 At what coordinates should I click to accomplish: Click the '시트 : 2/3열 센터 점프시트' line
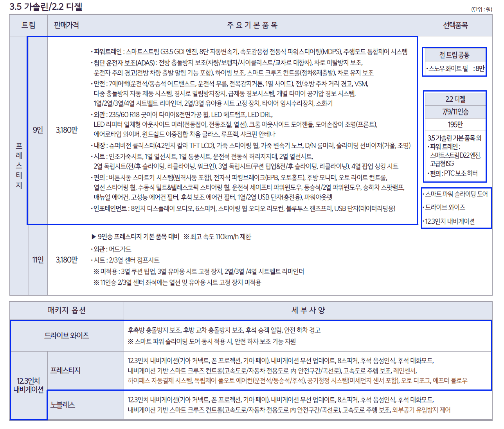click(x=125, y=260)
